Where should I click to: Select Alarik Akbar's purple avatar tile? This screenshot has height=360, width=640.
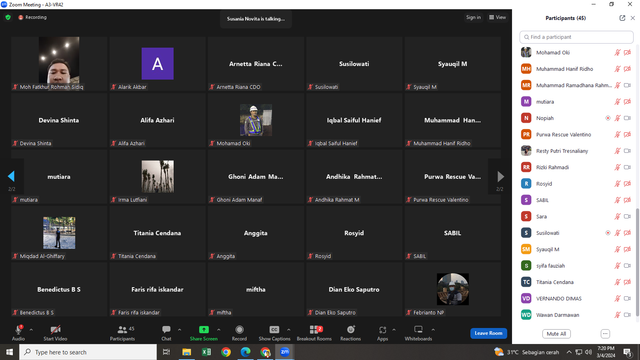(158, 64)
